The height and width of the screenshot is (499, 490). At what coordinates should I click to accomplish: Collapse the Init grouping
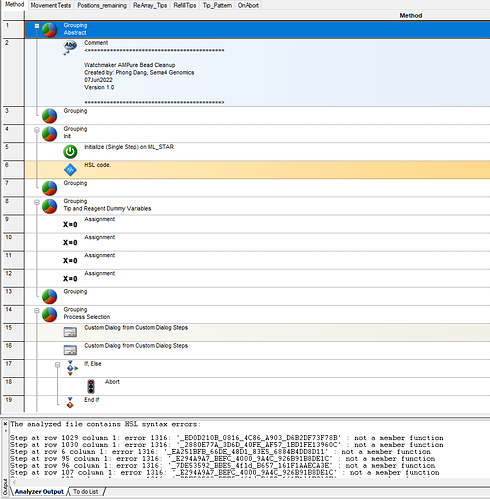coord(37,130)
